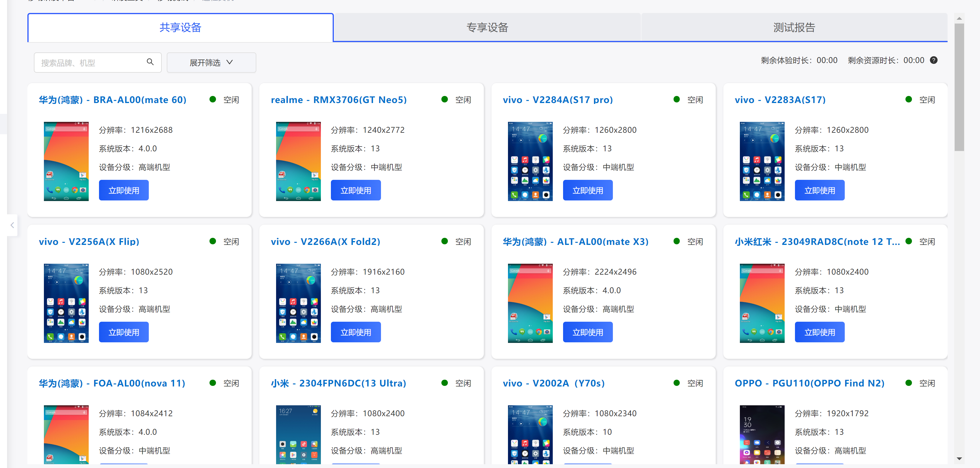Click the 剩余资源时长: 00:00 text
The image size is (980, 468).
(x=886, y=60)
